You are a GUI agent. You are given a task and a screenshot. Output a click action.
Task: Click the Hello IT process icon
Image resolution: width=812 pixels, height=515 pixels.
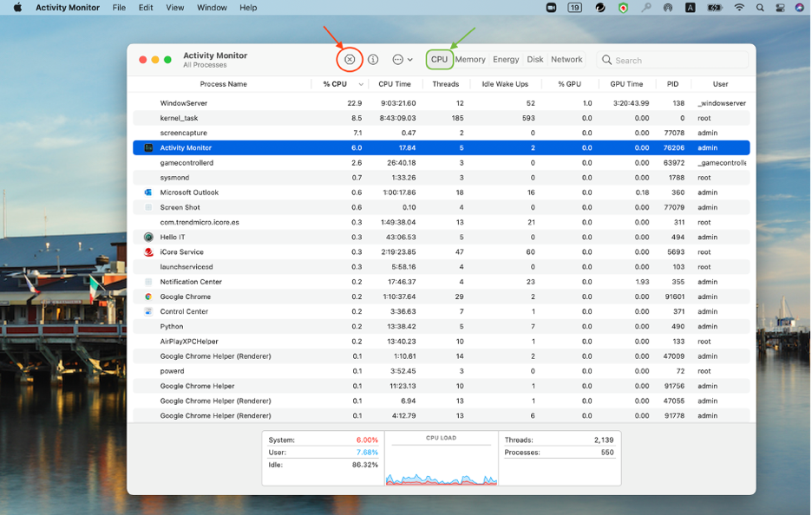pyautogui.click(x=148, y=237)
